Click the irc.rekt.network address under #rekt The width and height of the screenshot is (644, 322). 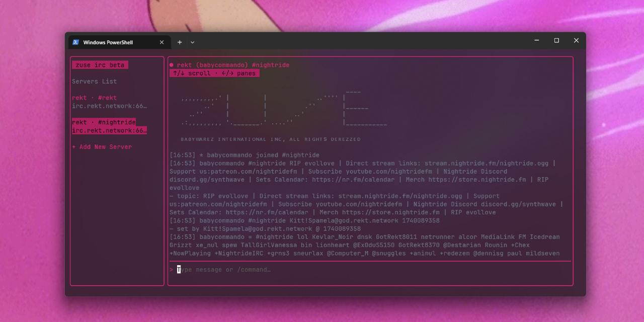coord(109,106)
